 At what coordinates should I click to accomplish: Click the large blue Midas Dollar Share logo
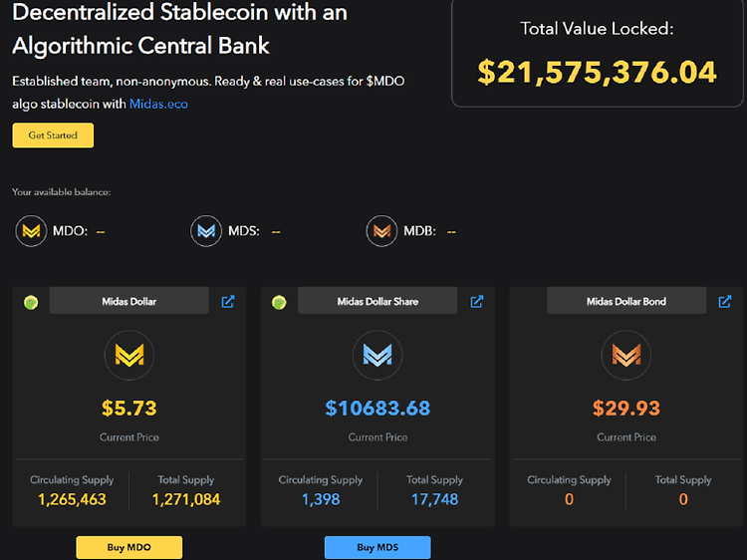tap(377, 355)
